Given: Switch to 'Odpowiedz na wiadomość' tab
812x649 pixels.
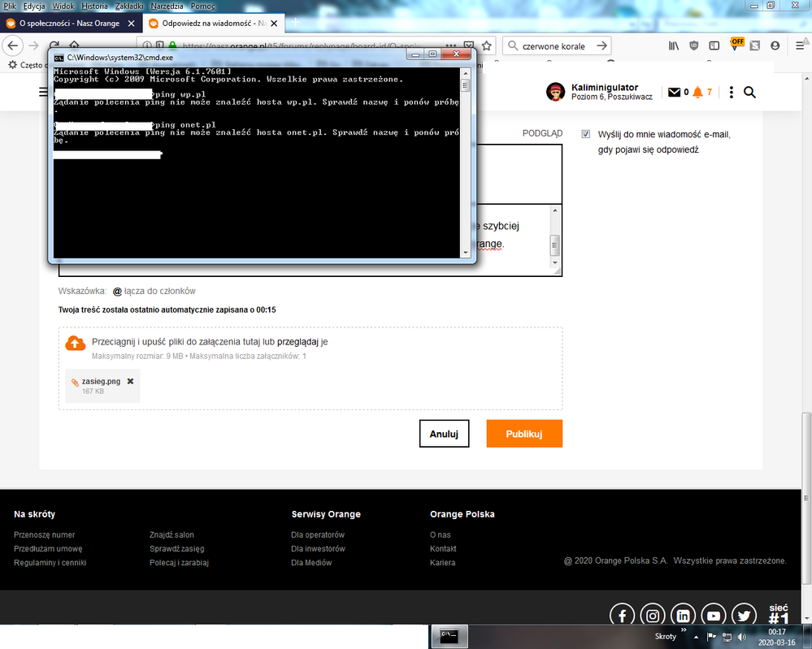Looking at the screenshot, I should point(213,24).
